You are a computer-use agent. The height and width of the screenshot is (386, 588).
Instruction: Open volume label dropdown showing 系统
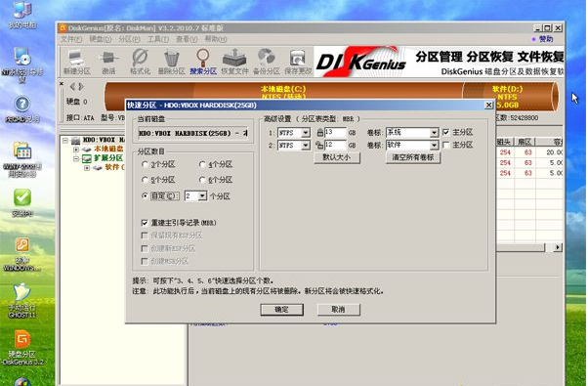435,133
